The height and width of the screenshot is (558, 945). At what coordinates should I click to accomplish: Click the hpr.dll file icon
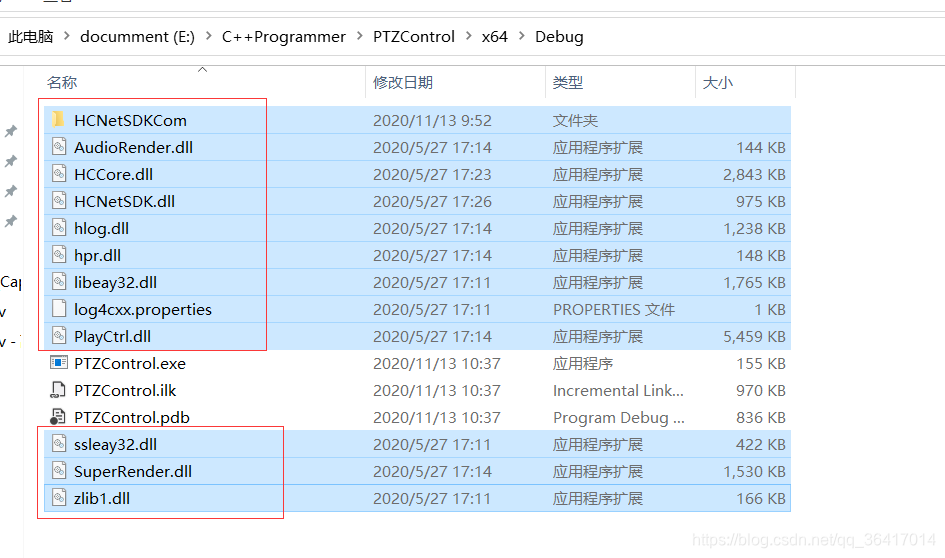click(x=58, y=255)
